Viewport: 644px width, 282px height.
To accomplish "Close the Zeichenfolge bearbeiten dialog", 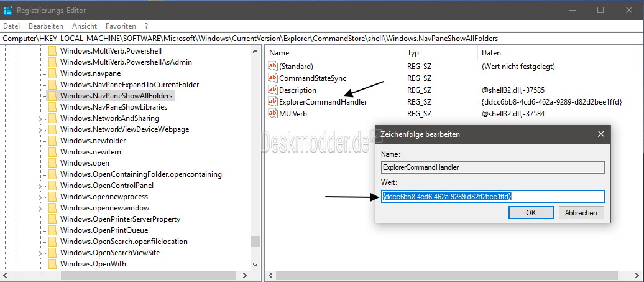I will tap(600, 134).
